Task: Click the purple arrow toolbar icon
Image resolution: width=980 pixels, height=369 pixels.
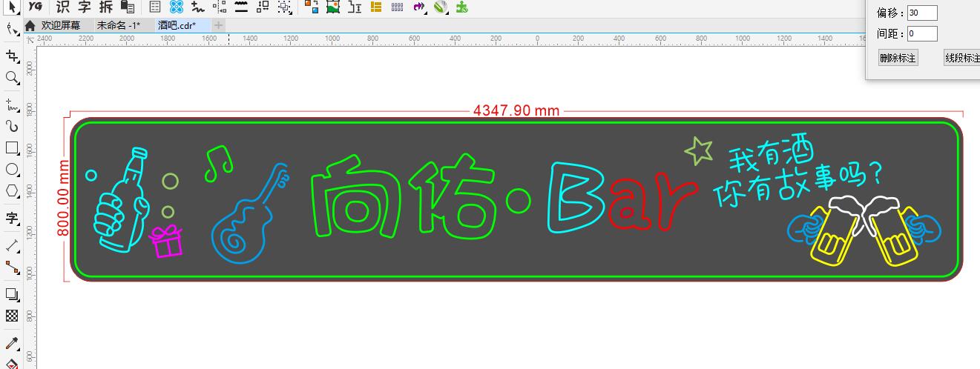Action: (x=419, y=7)
